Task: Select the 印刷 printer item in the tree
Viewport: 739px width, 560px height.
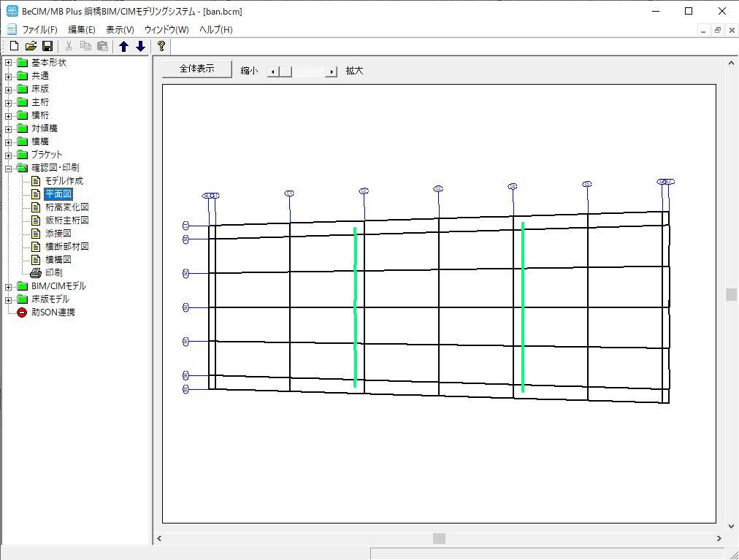Action: 53,273
